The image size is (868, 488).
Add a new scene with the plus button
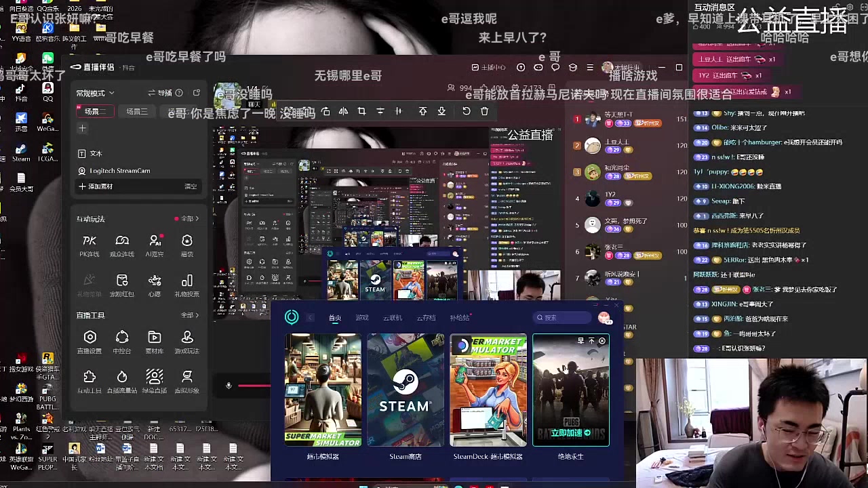click(82, 128)
